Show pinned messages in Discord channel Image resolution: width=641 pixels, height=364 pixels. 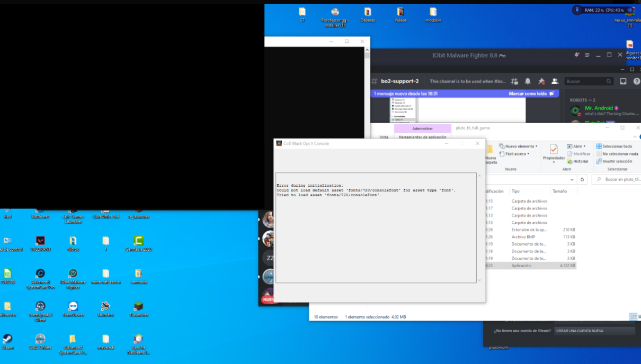pos(541,81)
